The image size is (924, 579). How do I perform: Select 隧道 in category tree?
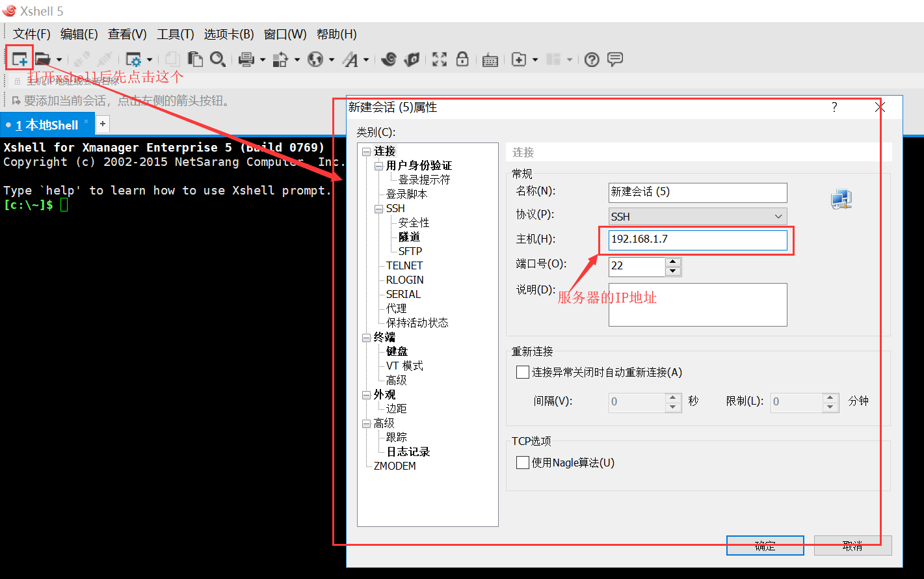click(410, 237)
